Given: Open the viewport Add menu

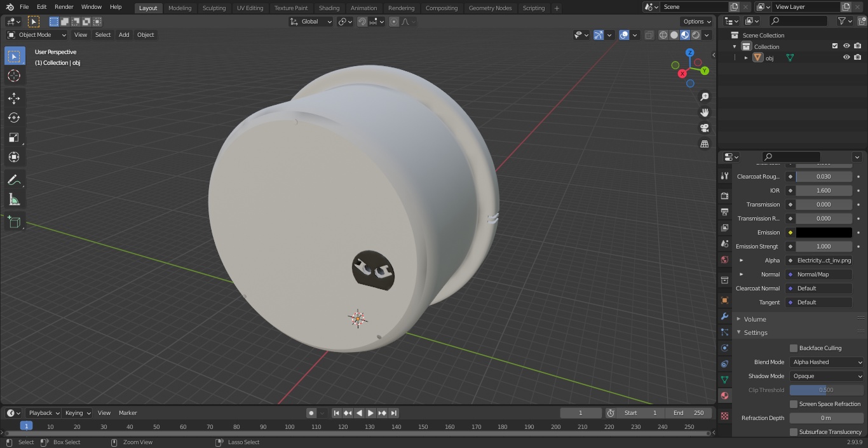Looking at the screenshot, I should [124, 35].
